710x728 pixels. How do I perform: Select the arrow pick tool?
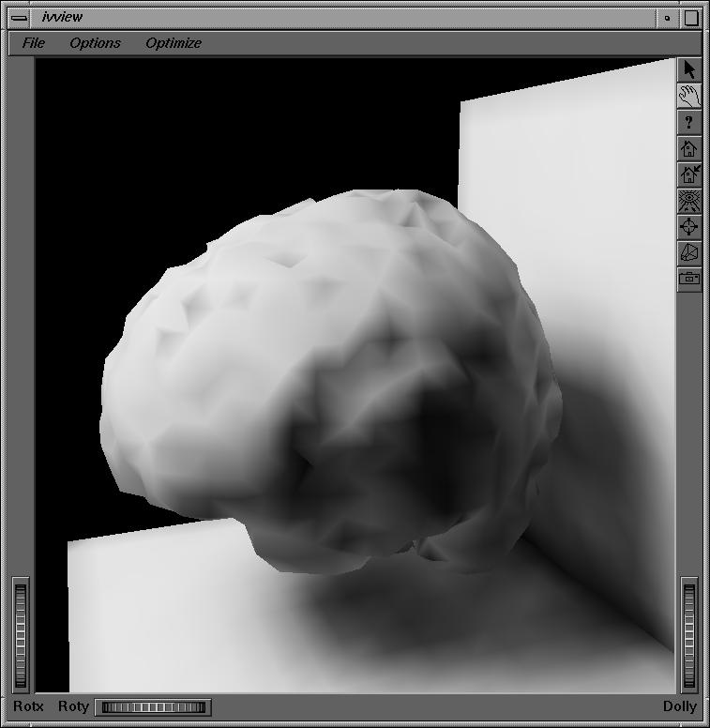689,70
